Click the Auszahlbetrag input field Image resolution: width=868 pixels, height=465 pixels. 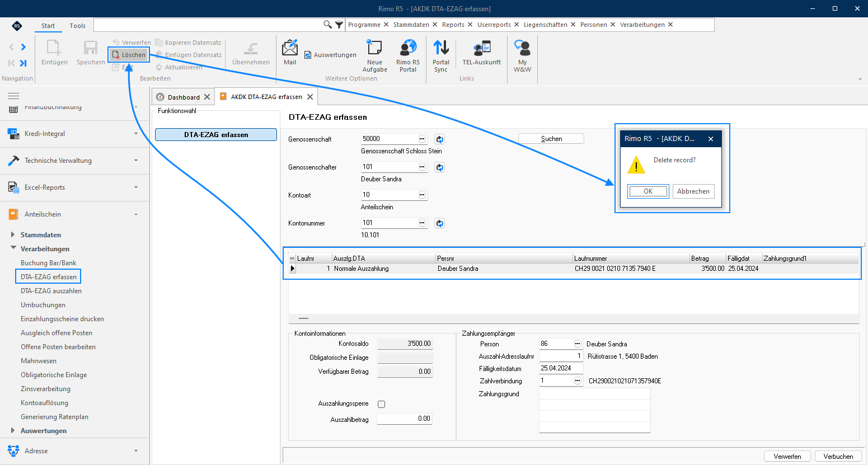click(x=405, y=419)
